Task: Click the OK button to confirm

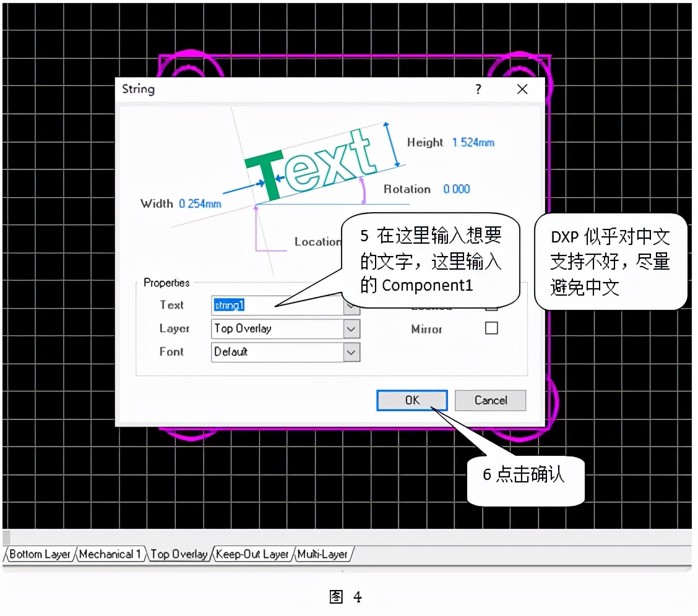Action: coord(411,400)
